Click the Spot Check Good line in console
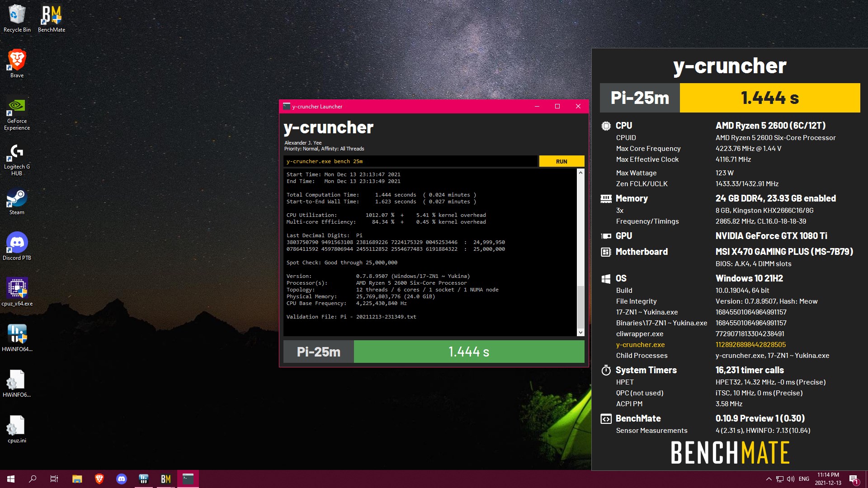This screenshot has width=868, height=488. [342, 263]
